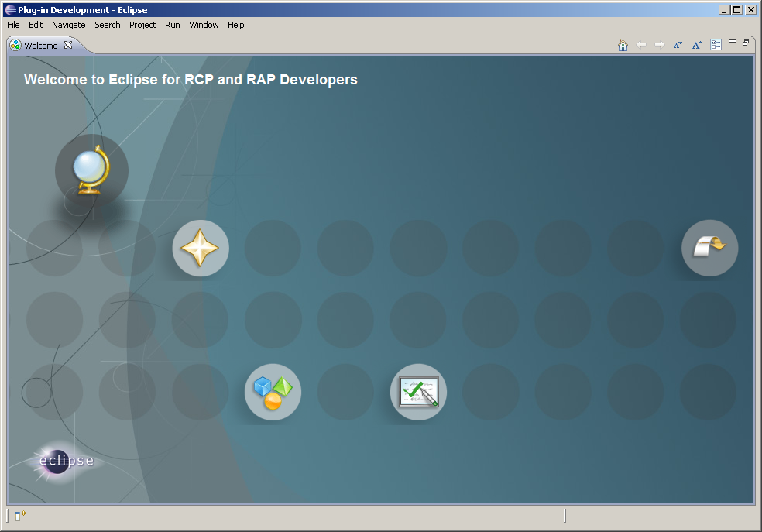Image resolution: width=762 pixels, height=532 pixels.
Task: Open the Tutorials checkmark icon
Action: pyautogui.click(x=418, y=392)
